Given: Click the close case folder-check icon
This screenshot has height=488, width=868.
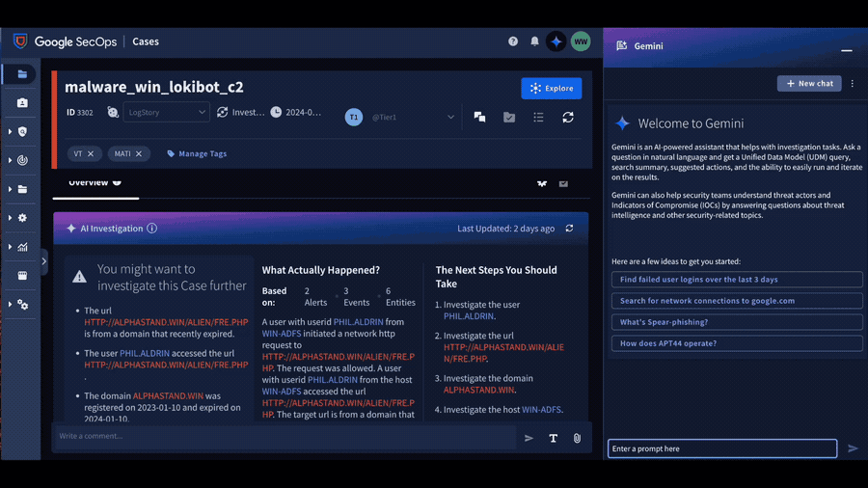Looking at the screenshot, I should point(509,117).
